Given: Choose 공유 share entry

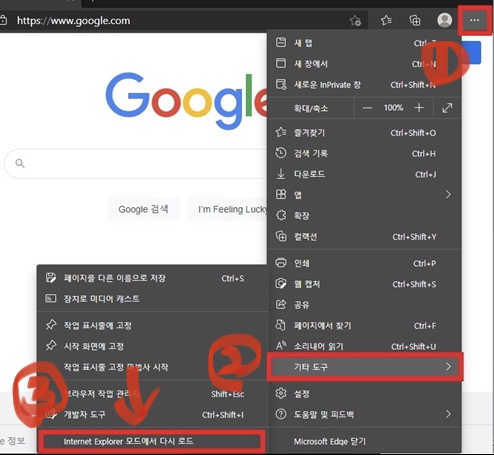Looking at the screenshot, I should [364, 305].
